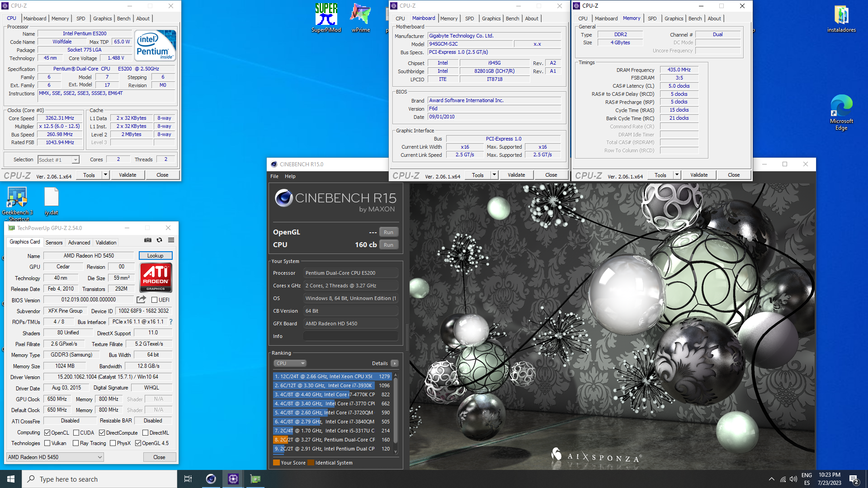
Task: Click the bus interface question mark icon
Action: [x=171, y=322]
